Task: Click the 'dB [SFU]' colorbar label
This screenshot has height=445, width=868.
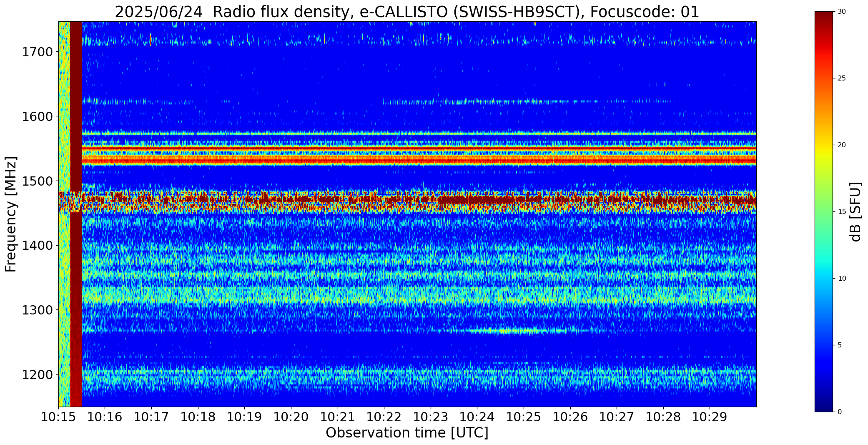Action: click(x=855, y=212)
